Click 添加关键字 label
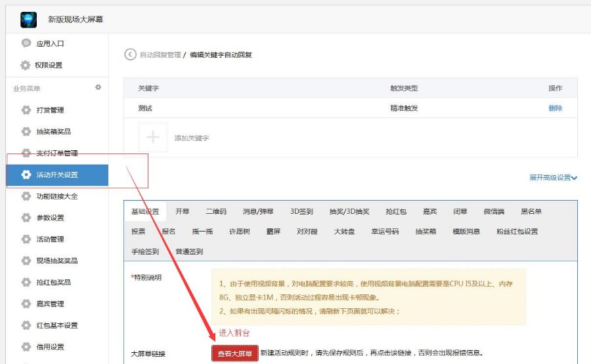The width and height of the screenshot is (591, 364). click(192, 138)
